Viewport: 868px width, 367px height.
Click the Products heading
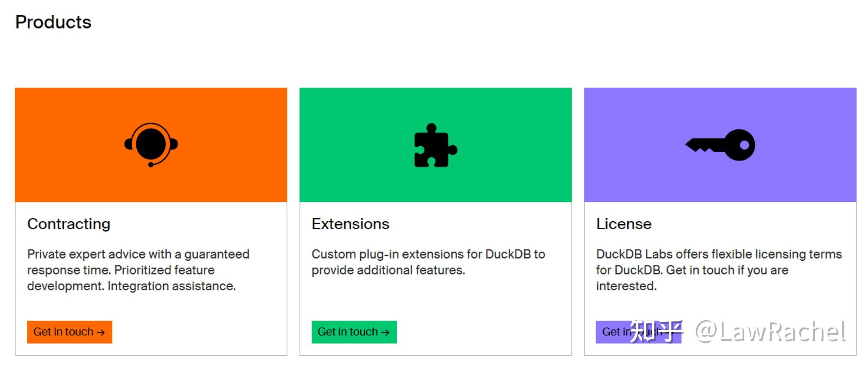(53, 22)
